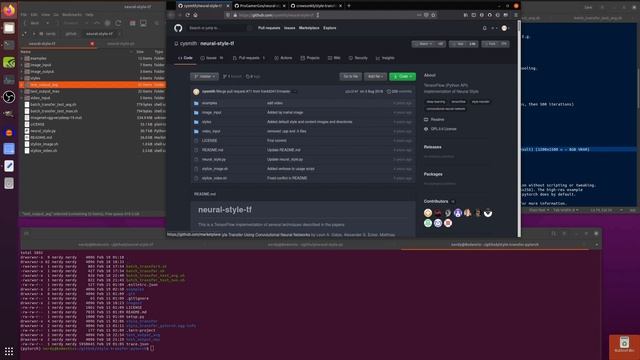Open Explore in GitHub header
Screen dimensions: 640x360
click(x=330, y=28)
